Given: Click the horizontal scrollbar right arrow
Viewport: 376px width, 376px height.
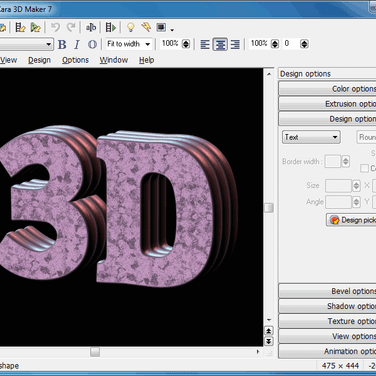Looking at the screenshot, I should pyautogui.click(x=258, y=352).
